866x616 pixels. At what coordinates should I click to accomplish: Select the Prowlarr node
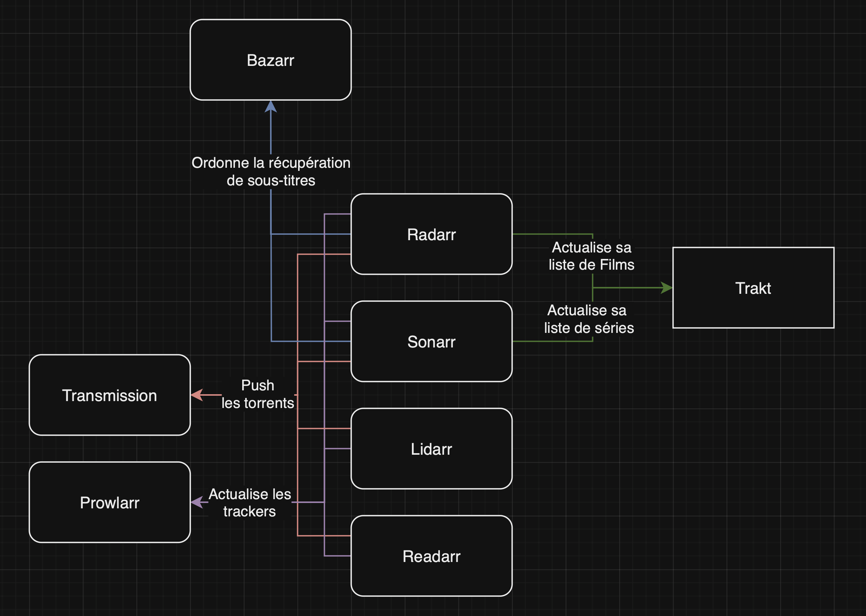tap(110, 503)
